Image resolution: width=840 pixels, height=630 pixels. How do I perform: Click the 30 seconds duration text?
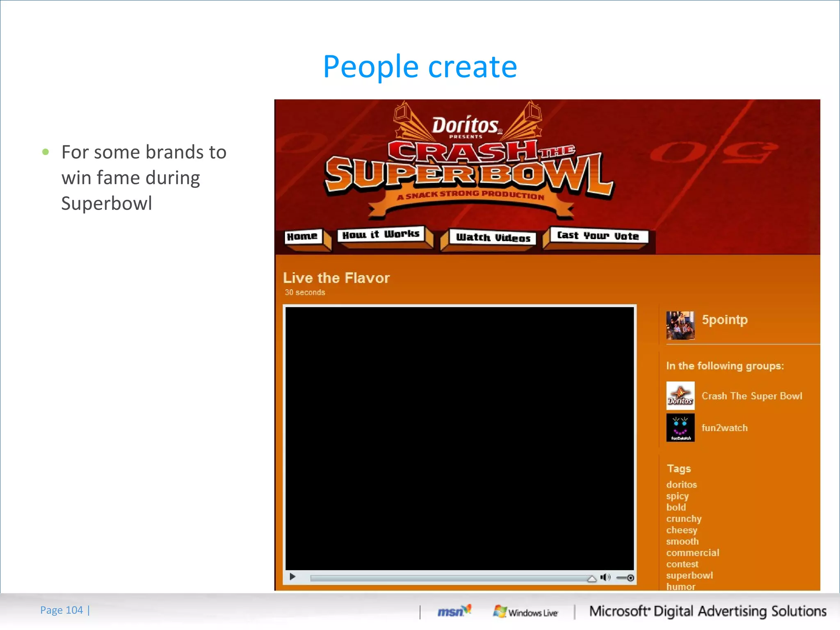pos(305,292)
